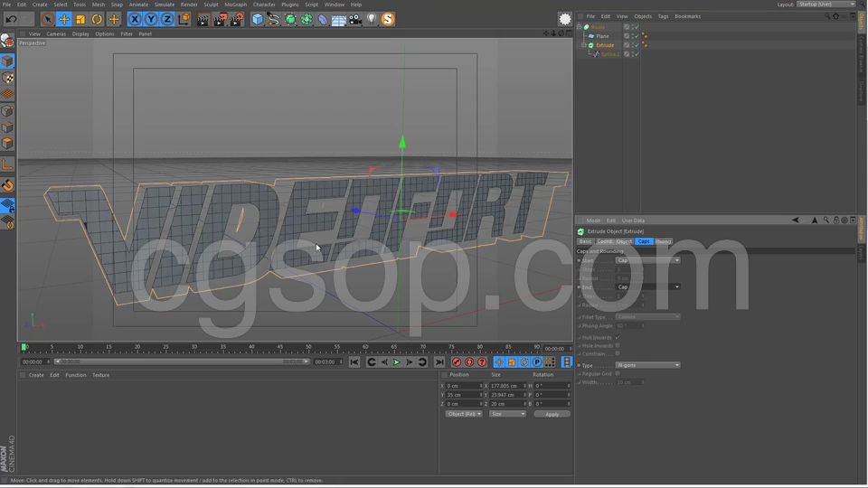This screenshot has height=488, width=868.
Task: Toggle the Plane object's green checkmark
Action: pos(636,36)
